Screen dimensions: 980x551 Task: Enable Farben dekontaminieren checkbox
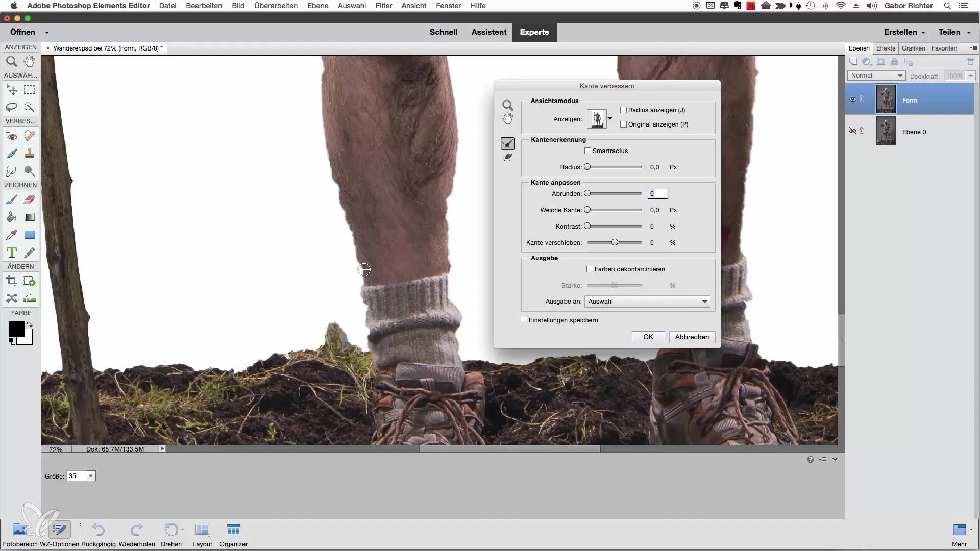click(590, 269)
